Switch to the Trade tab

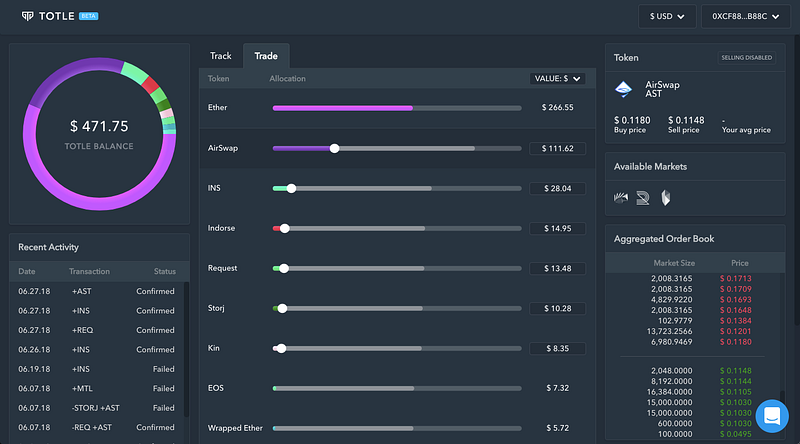pos(266,56)
